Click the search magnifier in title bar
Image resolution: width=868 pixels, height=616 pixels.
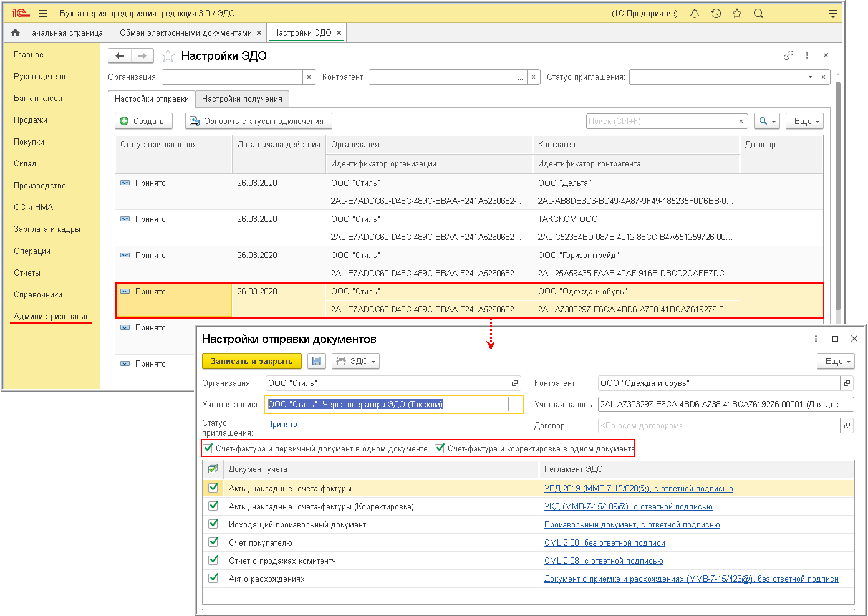pyautogui.click(x=758, y=13)
